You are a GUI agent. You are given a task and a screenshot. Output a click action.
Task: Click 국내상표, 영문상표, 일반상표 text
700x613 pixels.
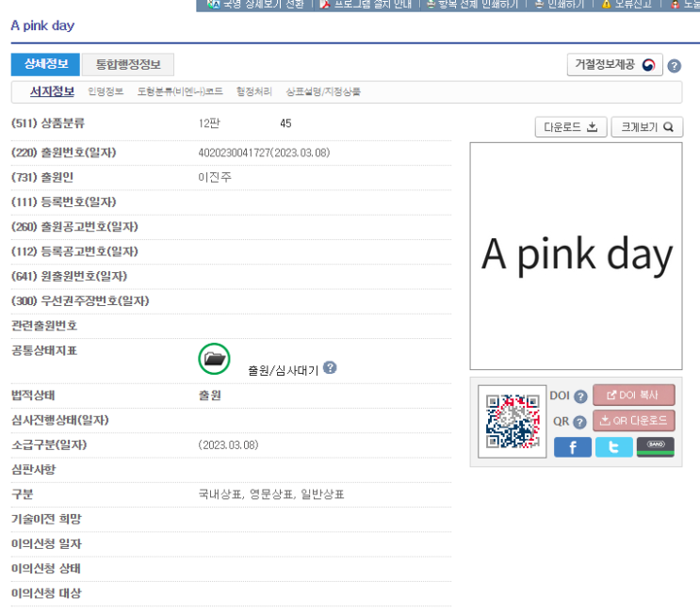271,494
